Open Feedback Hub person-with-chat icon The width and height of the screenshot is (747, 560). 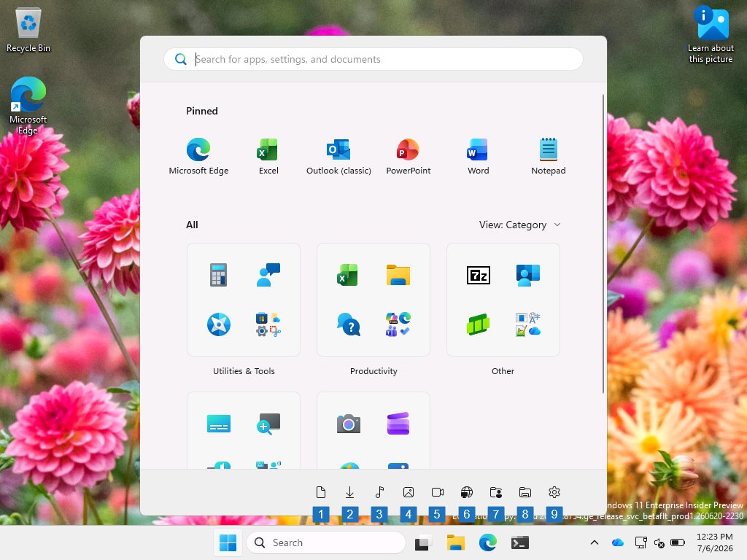[x=268, y=275]
